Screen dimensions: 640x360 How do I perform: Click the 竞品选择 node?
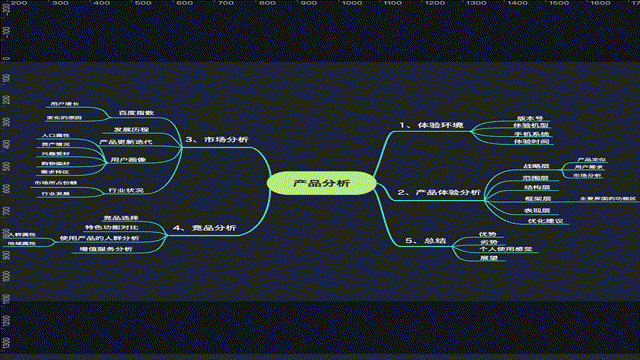(121, 218)
